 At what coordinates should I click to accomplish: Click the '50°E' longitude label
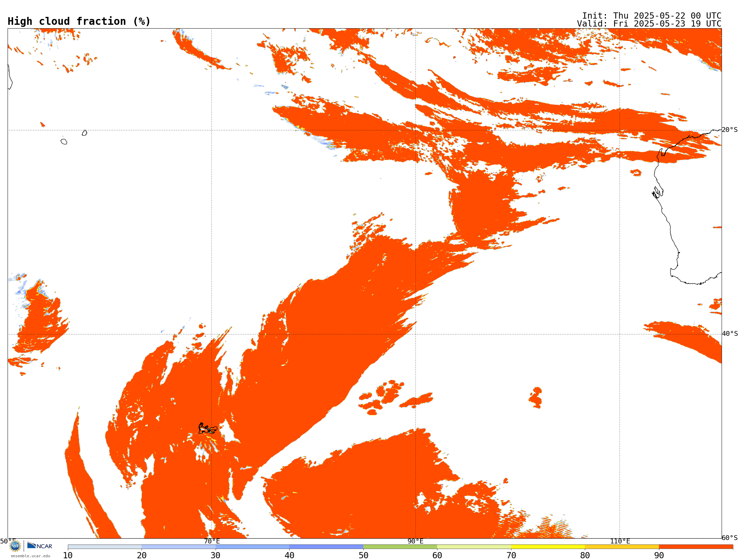coord(8,541)
